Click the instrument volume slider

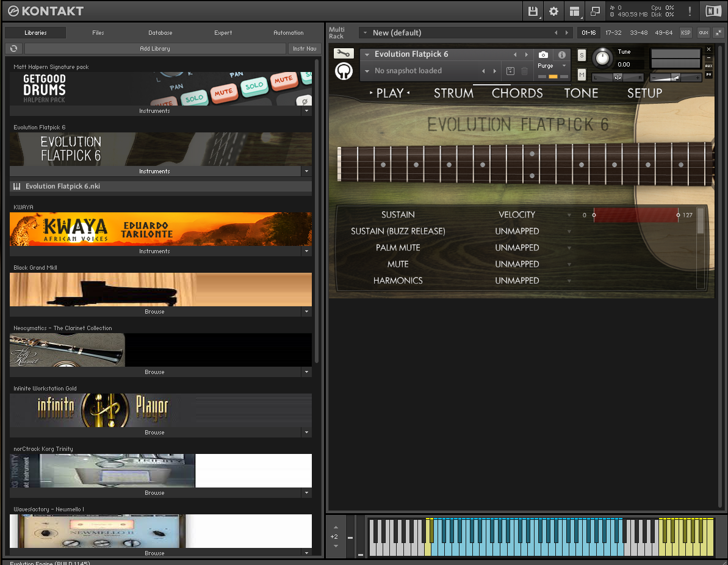tap(676, 77)
